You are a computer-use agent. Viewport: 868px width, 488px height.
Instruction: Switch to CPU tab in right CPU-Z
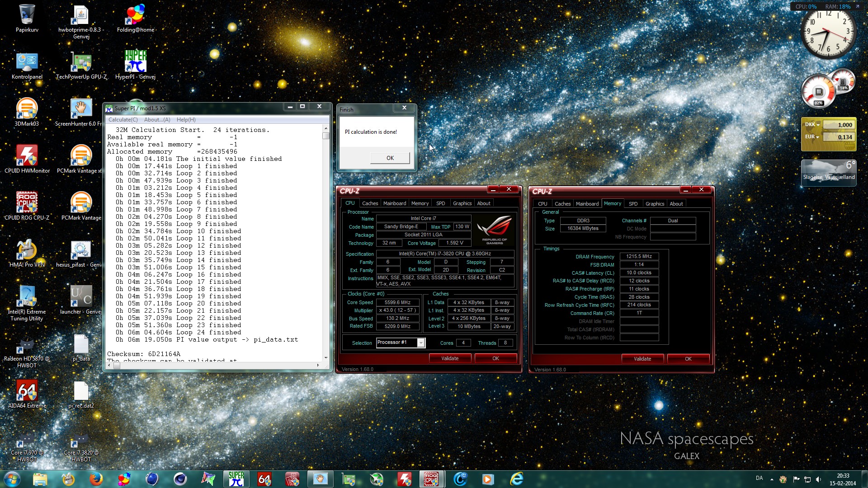(542, 204)
